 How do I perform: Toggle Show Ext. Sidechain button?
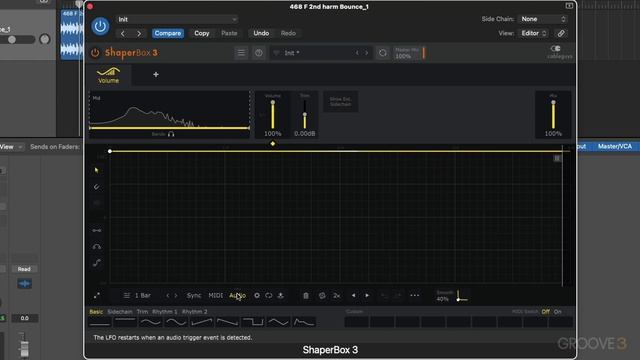pyautogui.click(x=341, y=102)
